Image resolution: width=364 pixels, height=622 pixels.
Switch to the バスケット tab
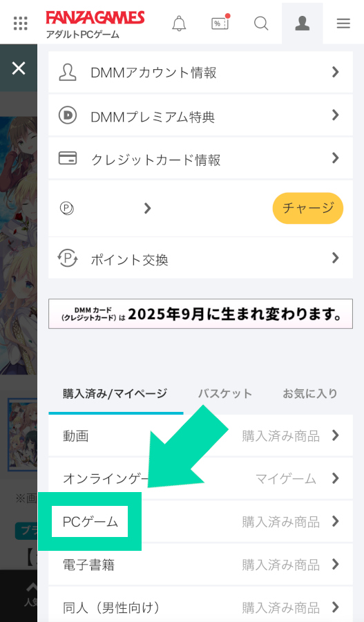pyautogui.click(x=225, y=393)
